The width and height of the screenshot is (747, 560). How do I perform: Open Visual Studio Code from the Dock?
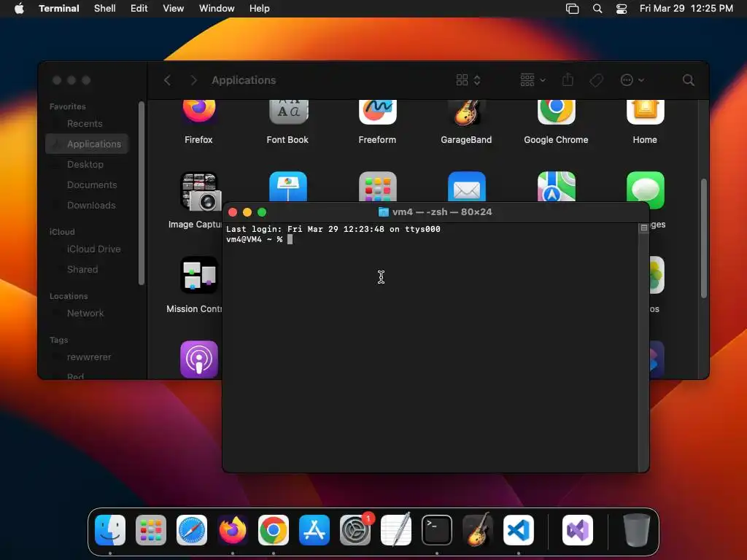519,530
